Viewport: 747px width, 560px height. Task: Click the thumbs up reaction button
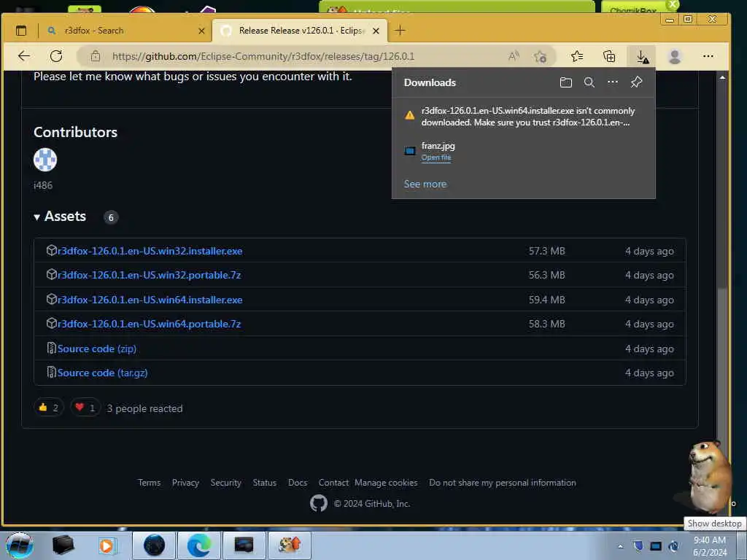coord(49,408)
